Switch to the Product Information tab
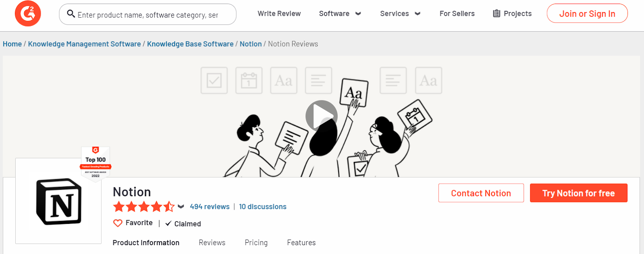 [146, 243]
